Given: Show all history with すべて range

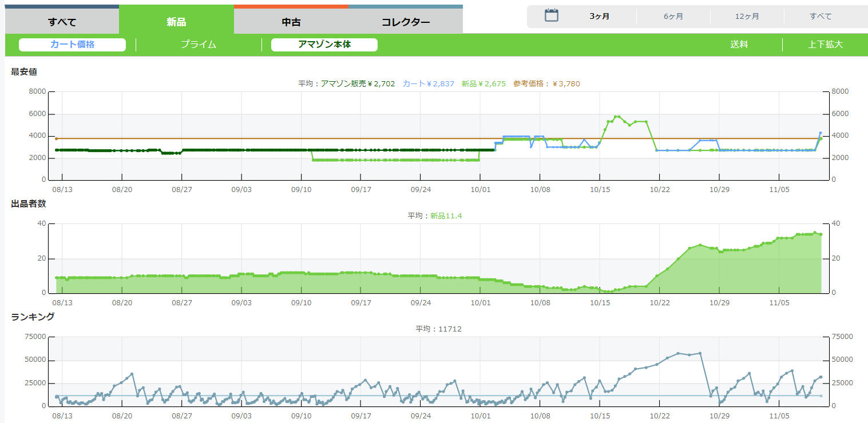Looking at the screenshot, I should click(821, 16).
